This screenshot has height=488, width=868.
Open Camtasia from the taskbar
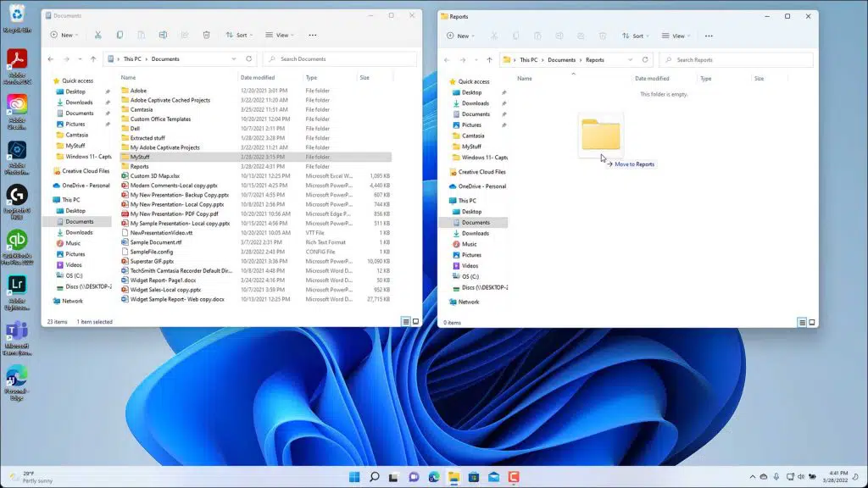[x=514, y=477]
